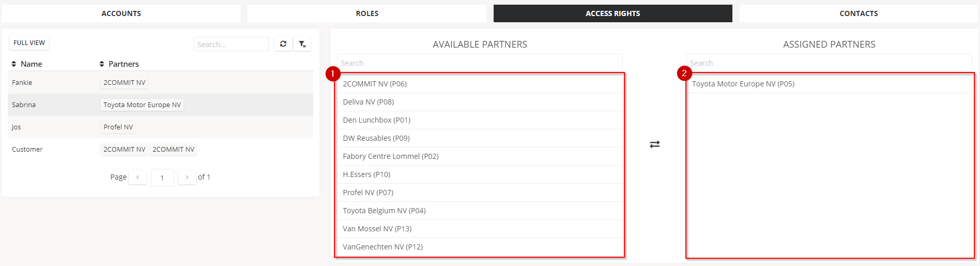
Task: Go to the next page
Action: 187,177
